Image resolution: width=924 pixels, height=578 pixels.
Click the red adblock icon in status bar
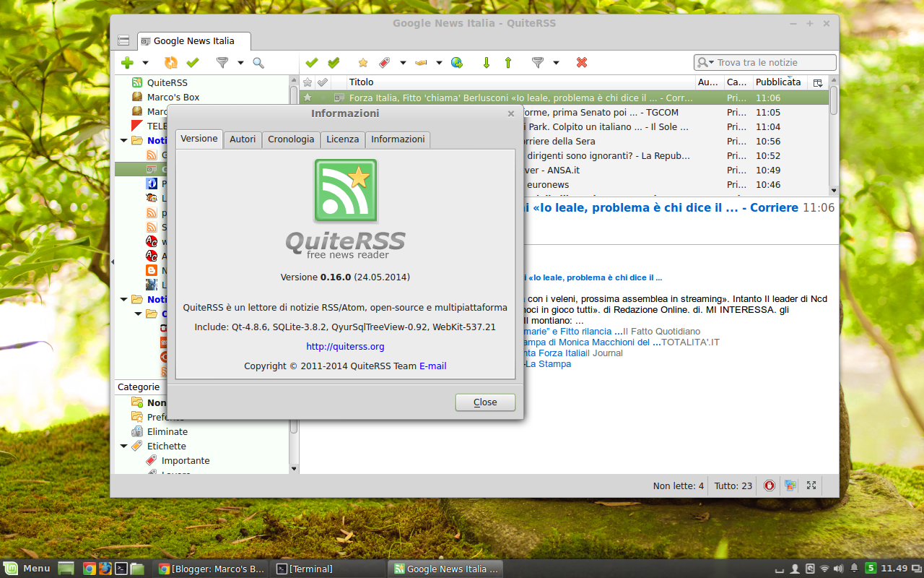tap(770, 486)
